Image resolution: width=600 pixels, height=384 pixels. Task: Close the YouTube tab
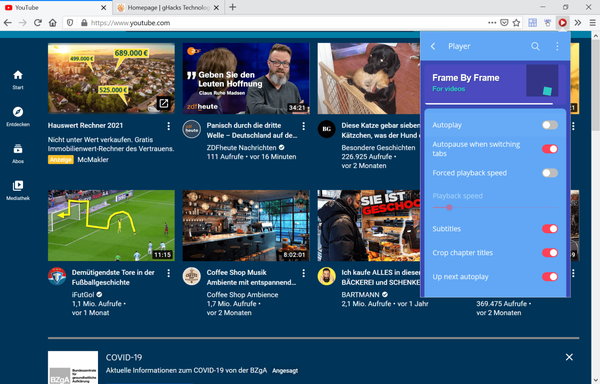[104, 8]
